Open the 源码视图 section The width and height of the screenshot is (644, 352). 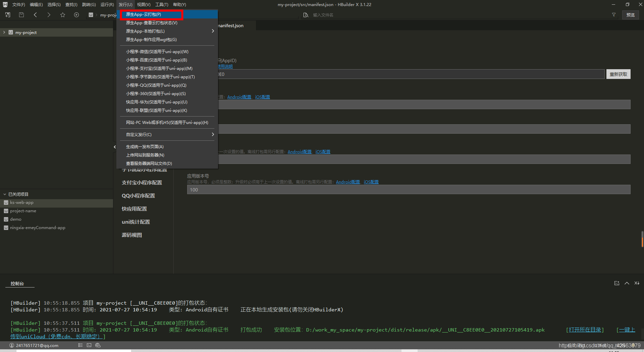point(132,235)
